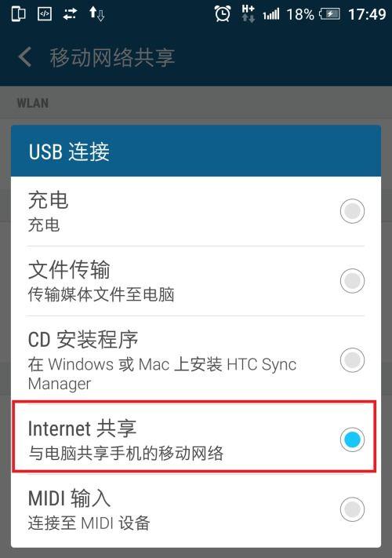
Task: Tap the battery charging icon
Action: pyautogui.click(x=330, y=14)
